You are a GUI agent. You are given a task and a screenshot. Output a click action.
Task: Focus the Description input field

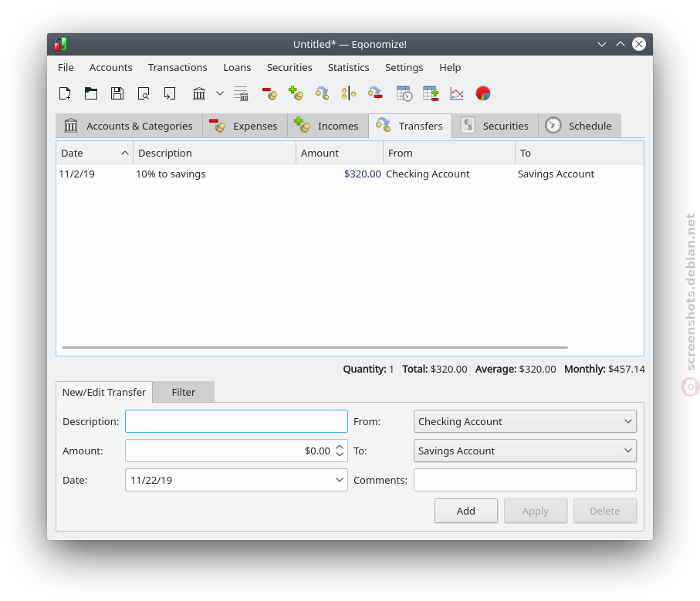237,421
